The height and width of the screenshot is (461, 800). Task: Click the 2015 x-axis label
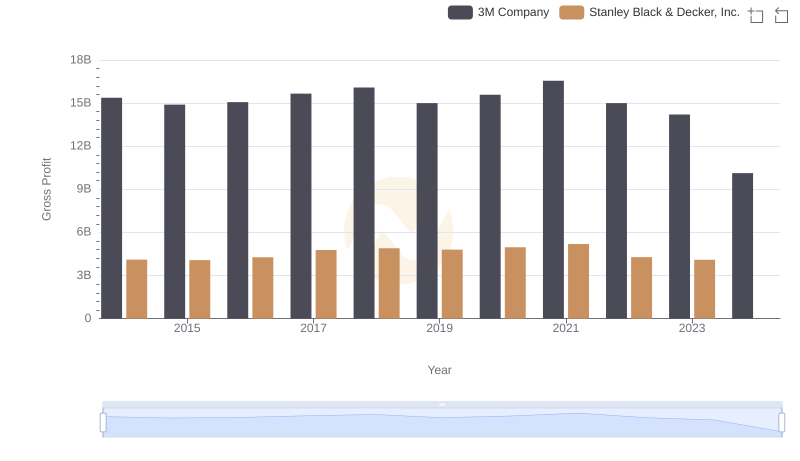click(187, 328)
